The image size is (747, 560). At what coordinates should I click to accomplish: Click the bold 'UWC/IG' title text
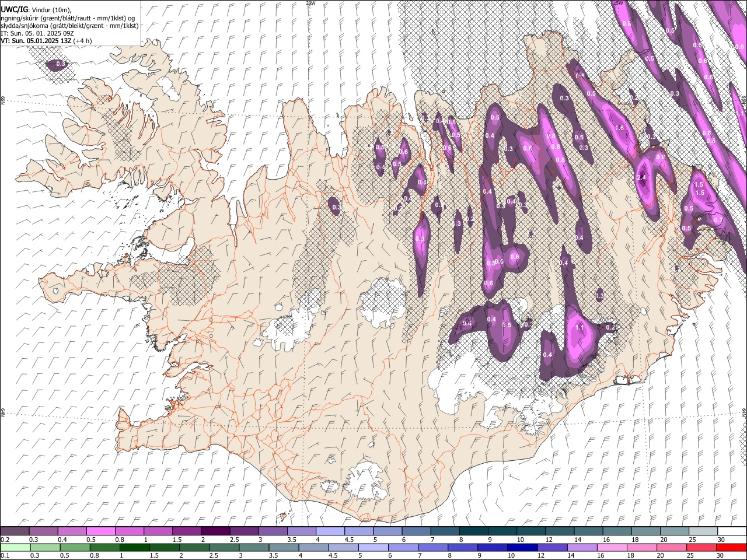[x=14, y=9]
